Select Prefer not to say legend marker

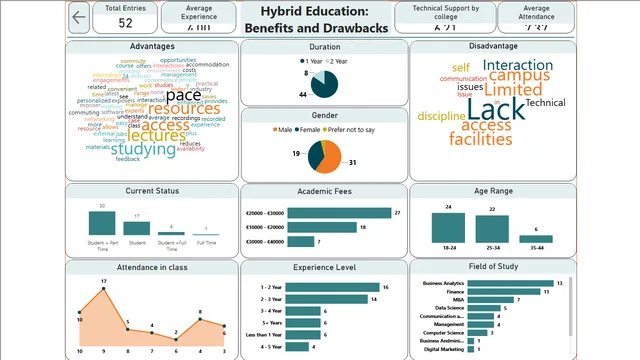pos(325,130)
